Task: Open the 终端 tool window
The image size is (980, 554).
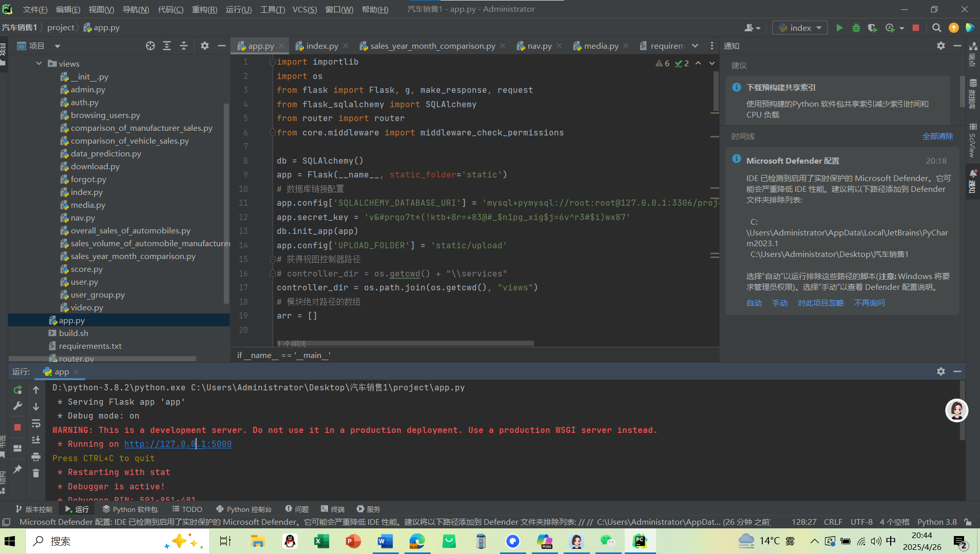Action: [333, 509]
